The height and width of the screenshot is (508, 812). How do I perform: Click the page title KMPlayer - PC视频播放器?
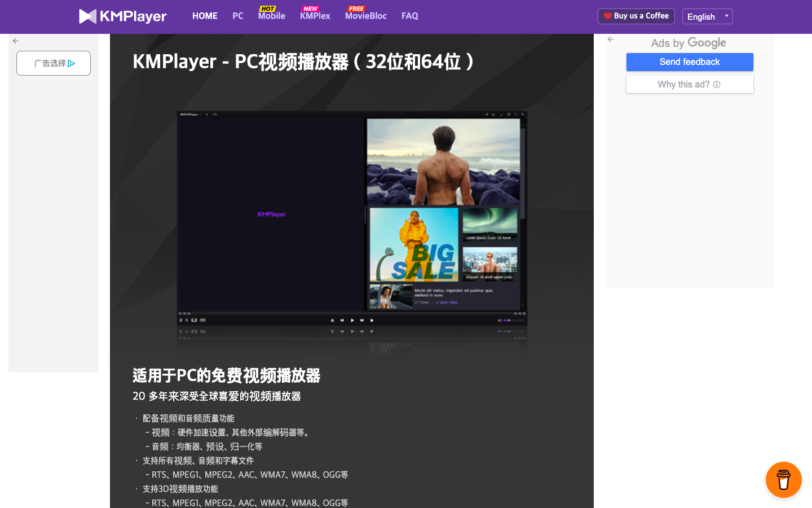pos(304,62)
